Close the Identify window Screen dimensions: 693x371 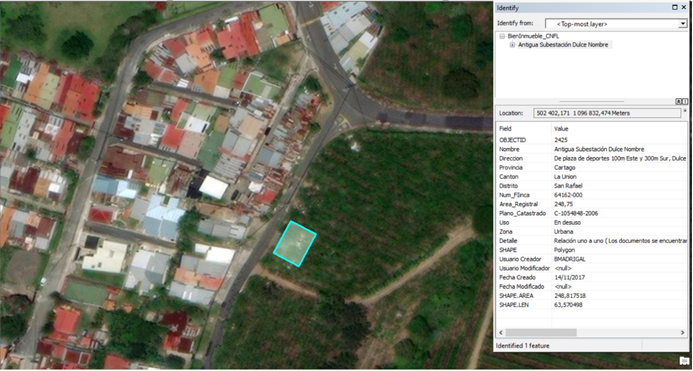[683, 8]
